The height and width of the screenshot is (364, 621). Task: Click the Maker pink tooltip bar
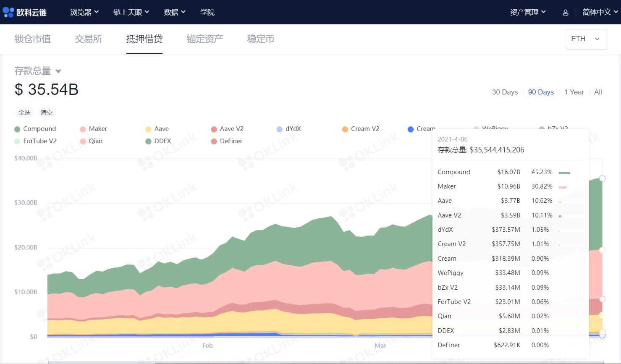563,187
